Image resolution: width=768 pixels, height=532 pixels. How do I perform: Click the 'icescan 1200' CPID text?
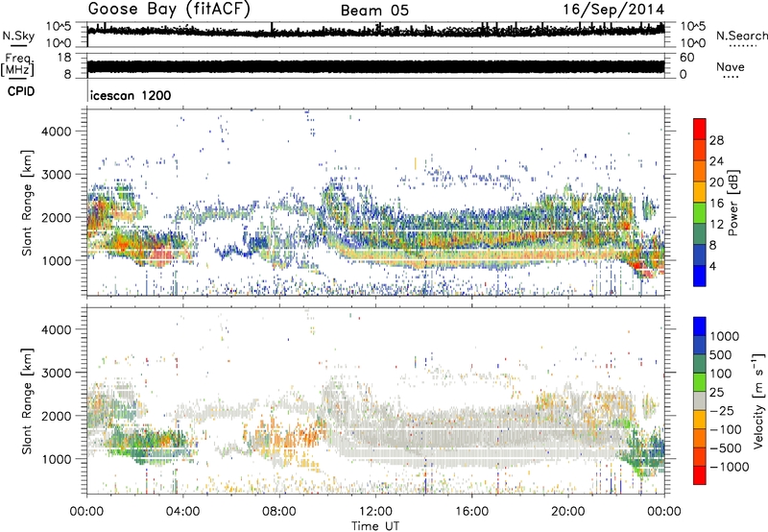pyautogui.click(x=131, y=95)
